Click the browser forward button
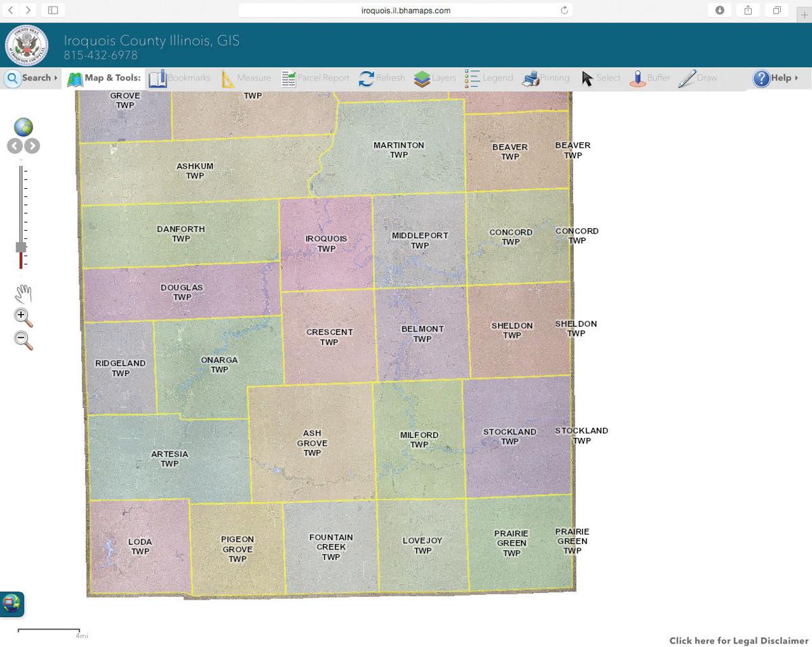 28,10
